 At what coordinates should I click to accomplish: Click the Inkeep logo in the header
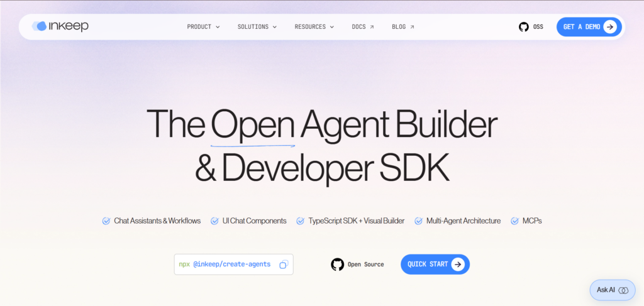tap(60, 26)
